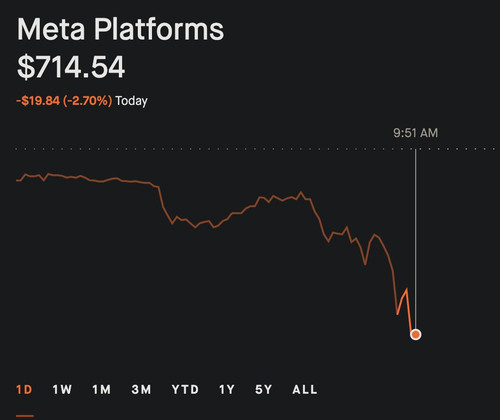
Task: Click the orange marker dot on chart
Action: [x=415, y=334]
